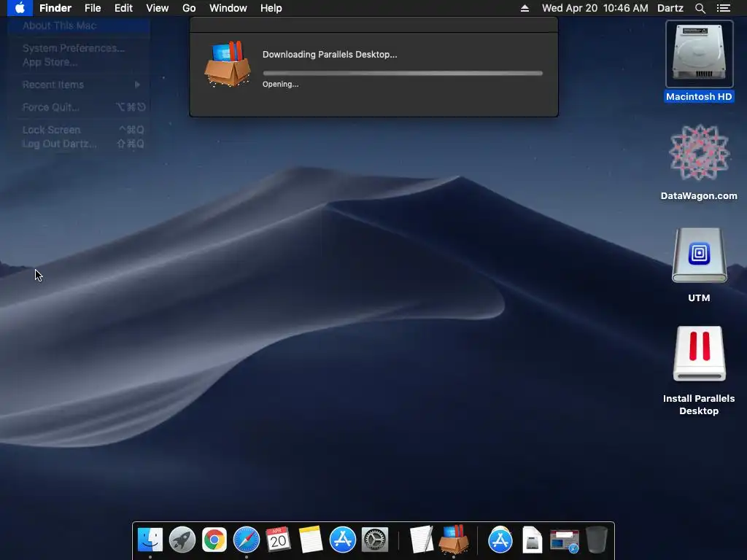
Task: Open App Store left of System Preferences
Action: click(x=343, y=540)
